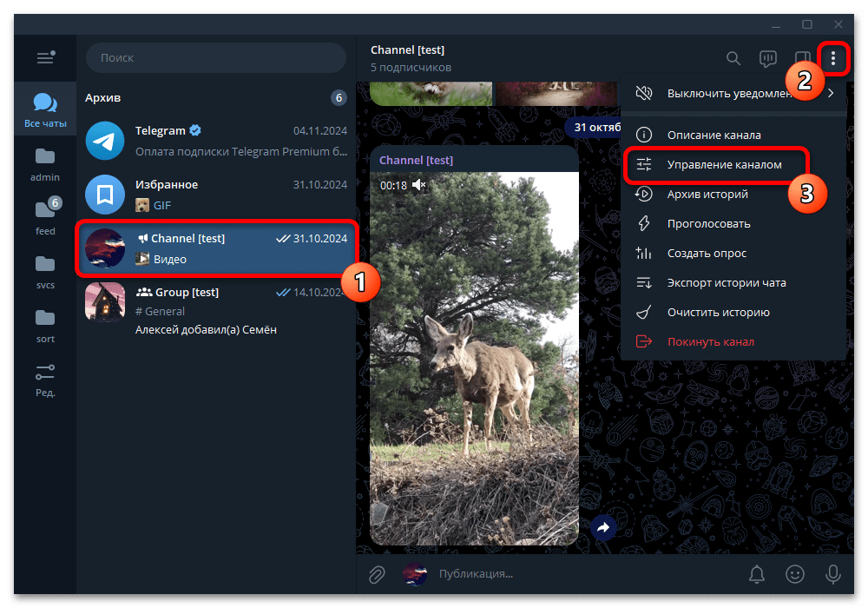The image size is (868, 608).
Task: Attach a file with paperclip icon
Action: (377, 574)
